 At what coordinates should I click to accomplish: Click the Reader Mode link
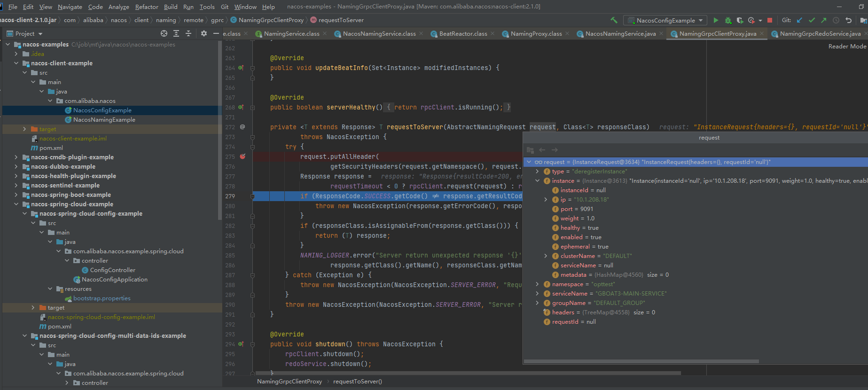click(x=847, y=47)
